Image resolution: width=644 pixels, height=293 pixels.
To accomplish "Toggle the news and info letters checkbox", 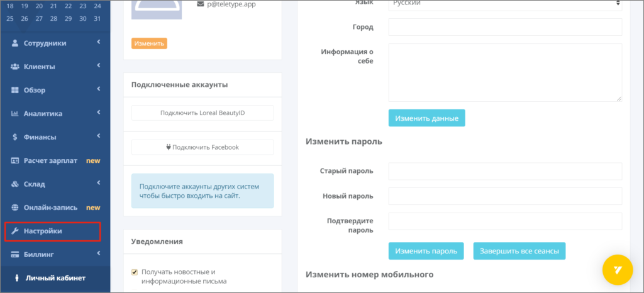I will point(134,272).
